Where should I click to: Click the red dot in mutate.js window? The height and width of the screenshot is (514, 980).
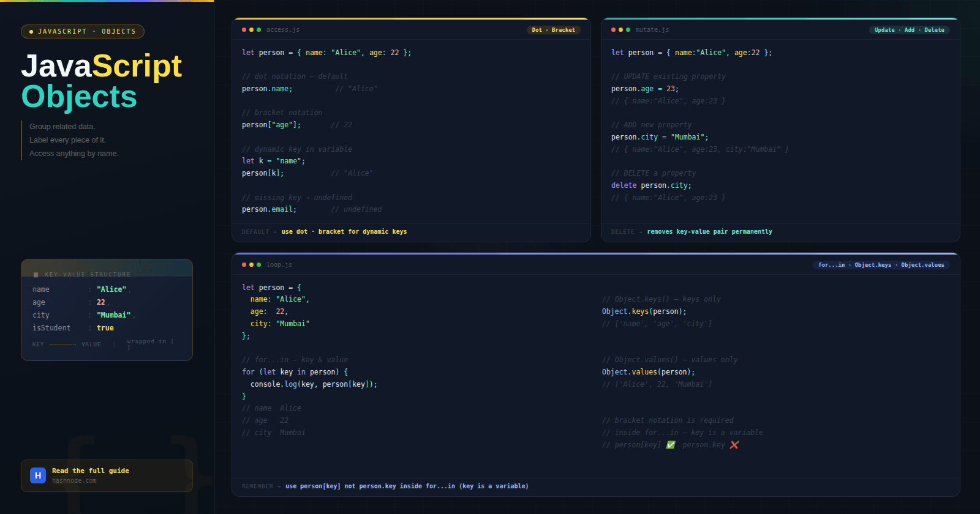click(613, 30)
